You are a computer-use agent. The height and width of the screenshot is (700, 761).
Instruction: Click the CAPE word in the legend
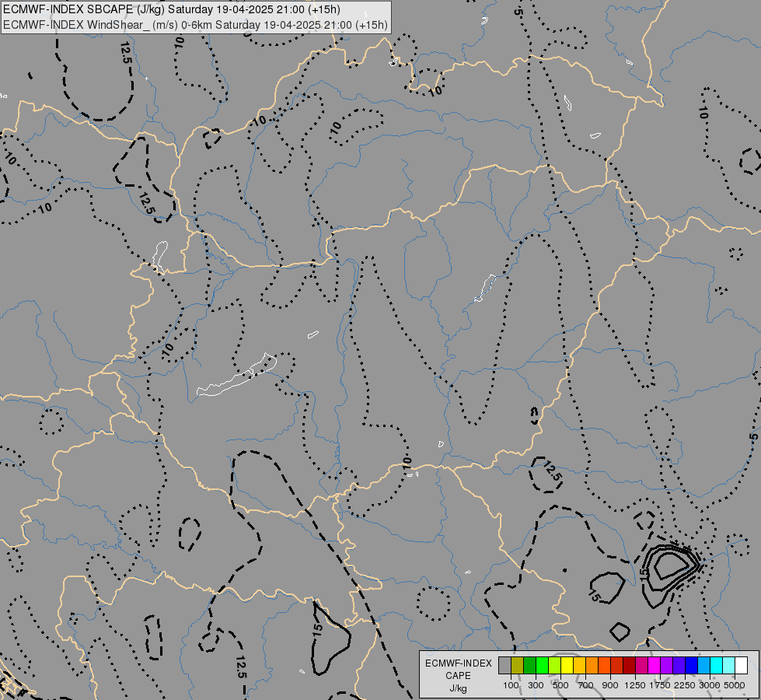[458, 676]
